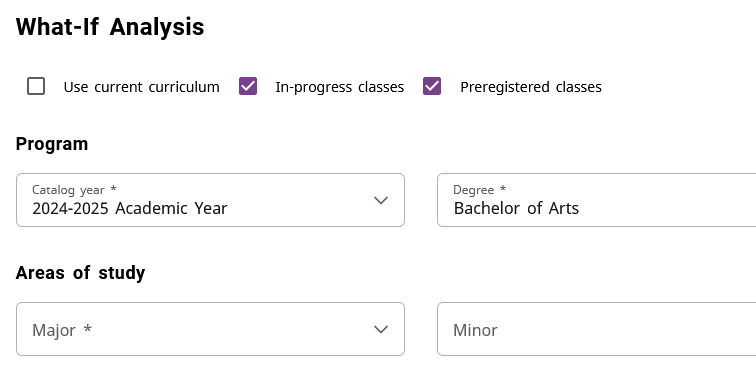Screen dimensions: 756x365
Task: Select the "2024-2025 Academic Year" value text
Action: point(130,208)
